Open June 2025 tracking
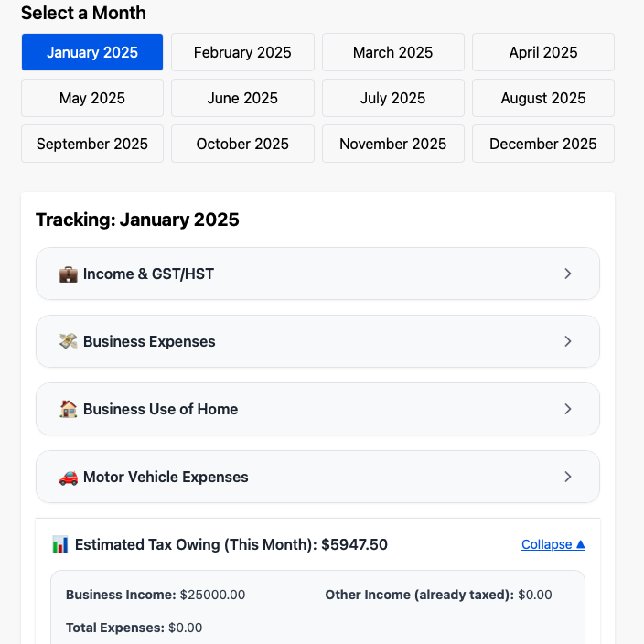644x644 pixels. click(x=242, y=98)
